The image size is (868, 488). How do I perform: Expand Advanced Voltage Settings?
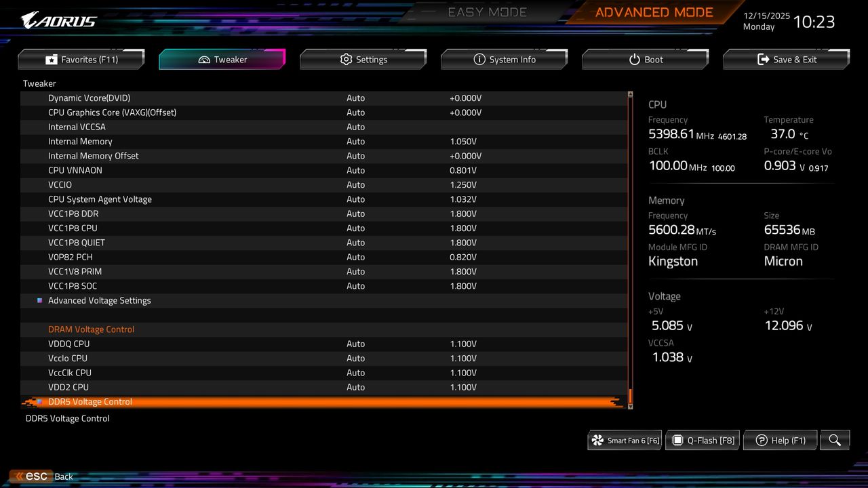100,300
